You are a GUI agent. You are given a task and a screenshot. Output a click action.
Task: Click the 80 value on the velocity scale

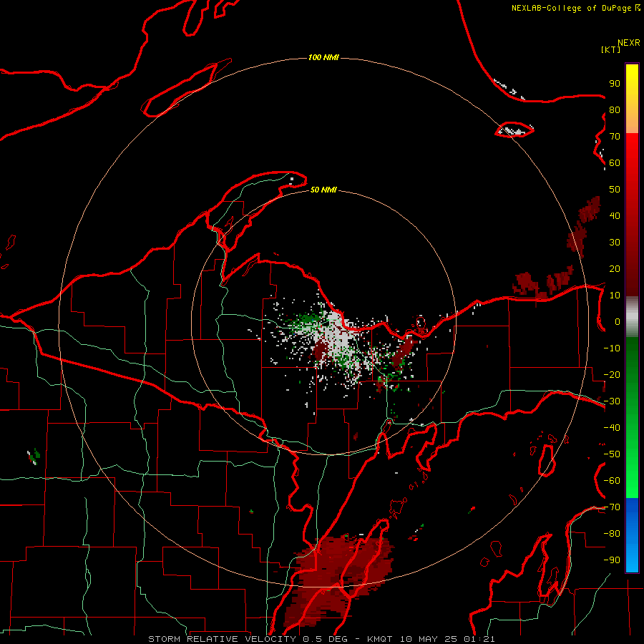(x=615, y=110)
